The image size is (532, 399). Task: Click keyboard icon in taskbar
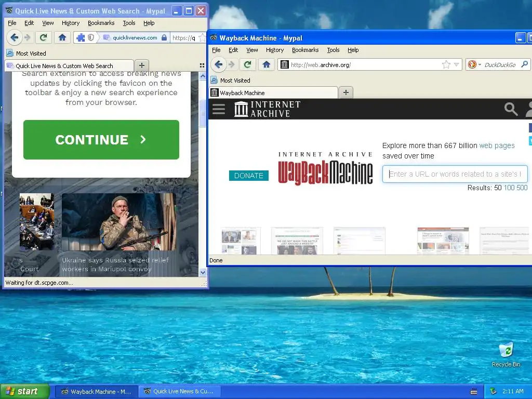474,392
